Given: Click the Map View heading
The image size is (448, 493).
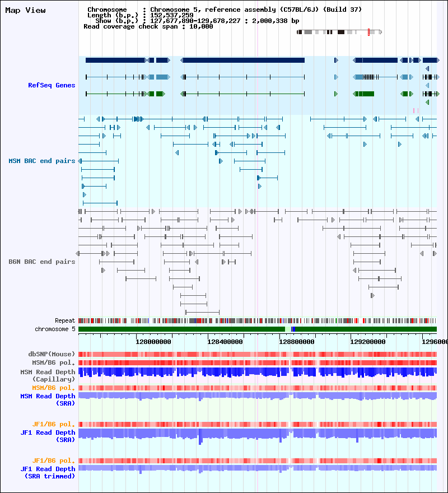Looking at the screenshot, I should point(25,11).
